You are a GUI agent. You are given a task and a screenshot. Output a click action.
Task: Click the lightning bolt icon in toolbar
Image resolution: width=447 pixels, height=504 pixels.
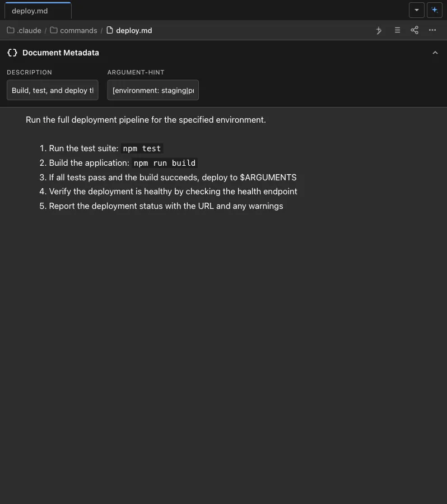pos(379,30)
